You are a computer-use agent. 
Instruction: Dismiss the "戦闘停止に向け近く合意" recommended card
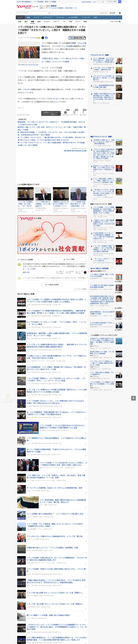tap(68, 212)
